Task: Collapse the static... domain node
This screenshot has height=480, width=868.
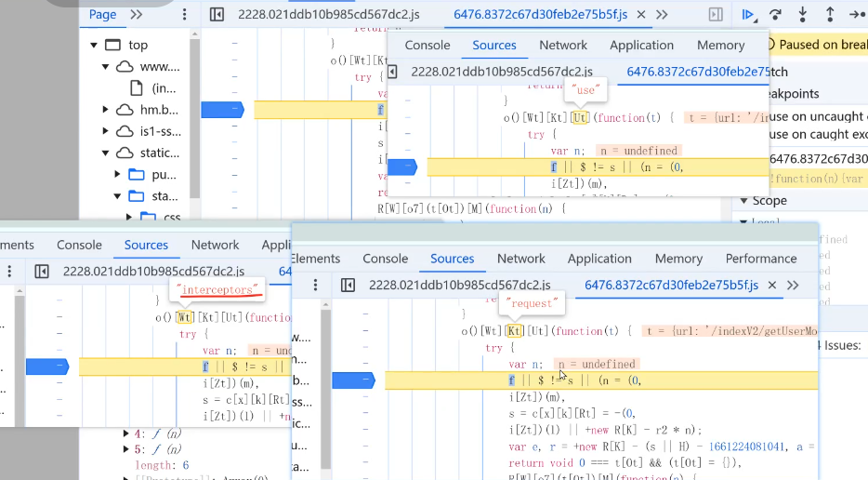Action: coord(105,153)
